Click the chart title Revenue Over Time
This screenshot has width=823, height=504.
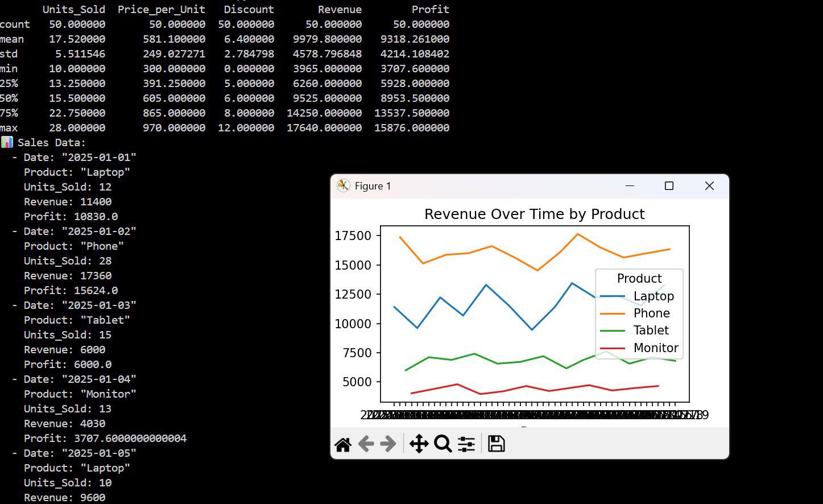(534, 214)
